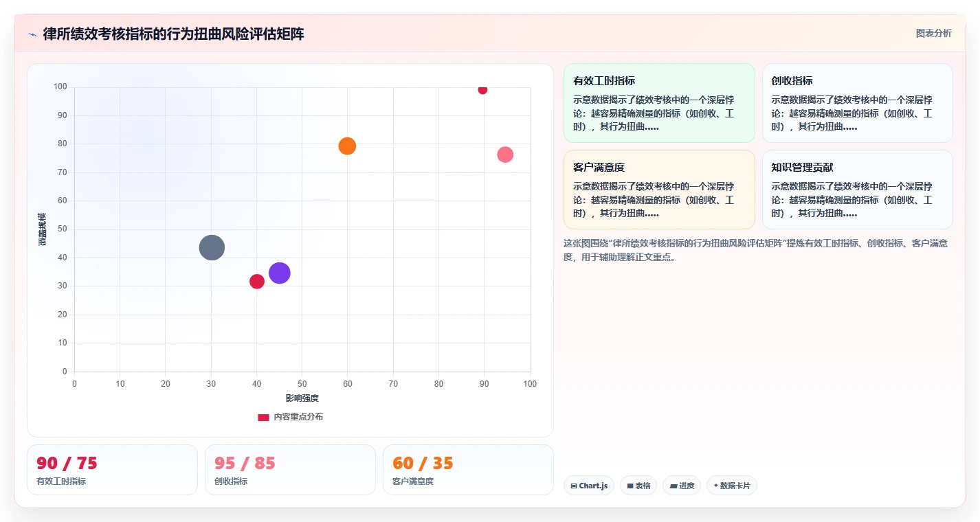Open the 知识管理贡献 info card
This screenshot has width=980, height=522.
857,190
